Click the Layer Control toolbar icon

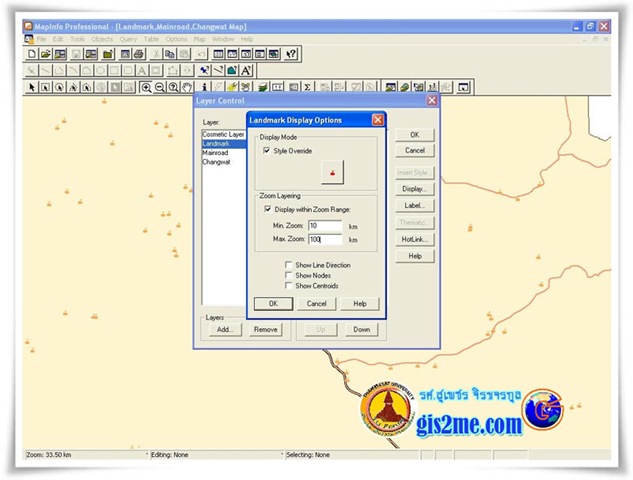pos(263,87)
